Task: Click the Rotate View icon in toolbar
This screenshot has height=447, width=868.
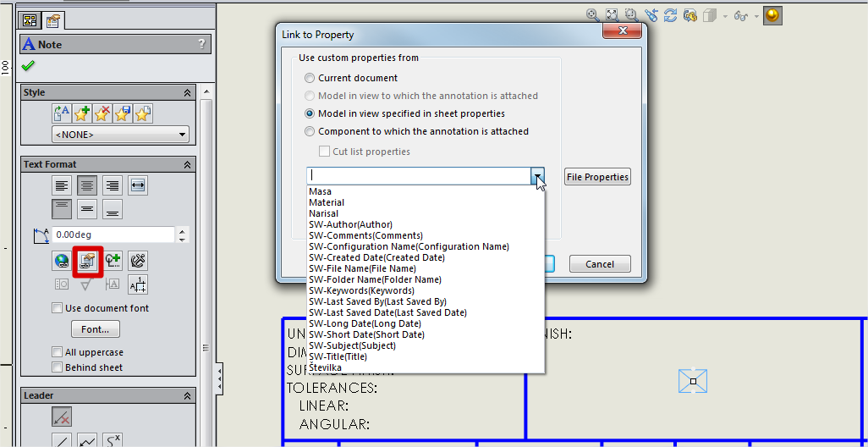Action: [x=671, y=15]
